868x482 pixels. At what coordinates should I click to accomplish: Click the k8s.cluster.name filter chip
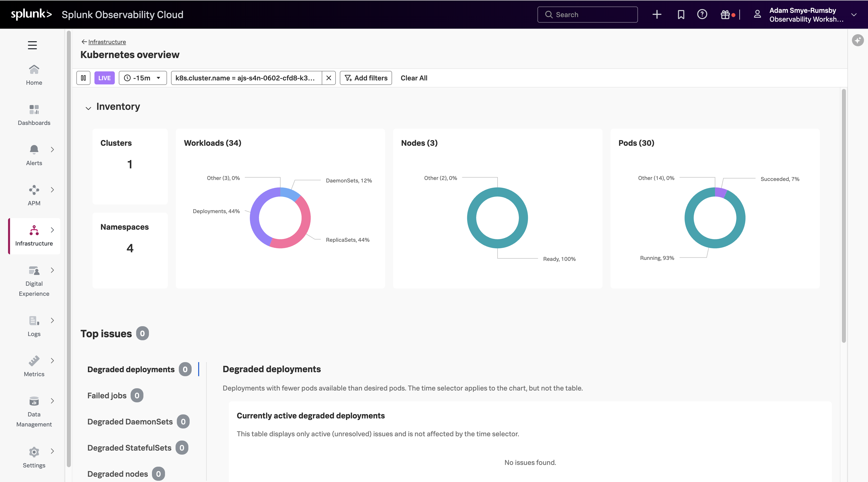(246, 78)
